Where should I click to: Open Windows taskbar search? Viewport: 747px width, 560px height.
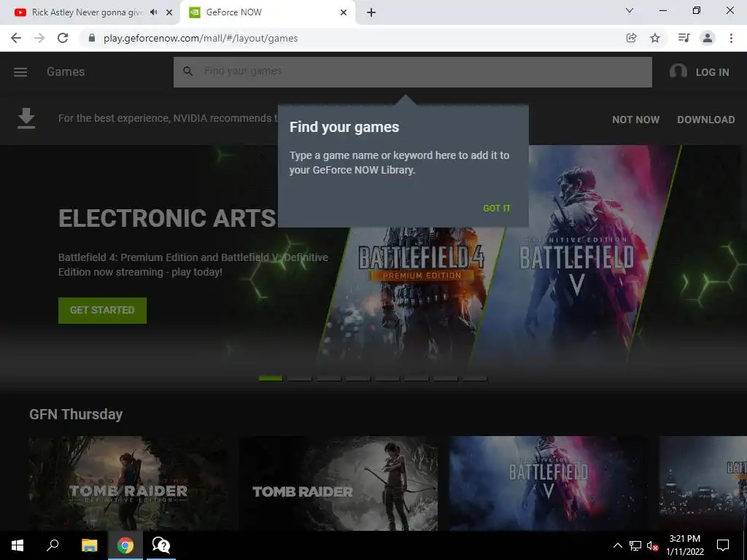coord(53,545)
